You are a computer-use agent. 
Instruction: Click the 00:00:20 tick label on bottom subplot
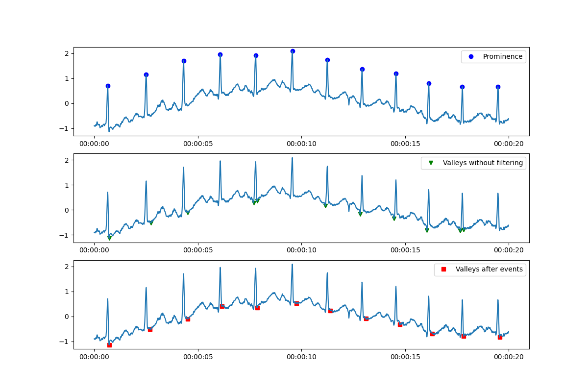(509, 356)
